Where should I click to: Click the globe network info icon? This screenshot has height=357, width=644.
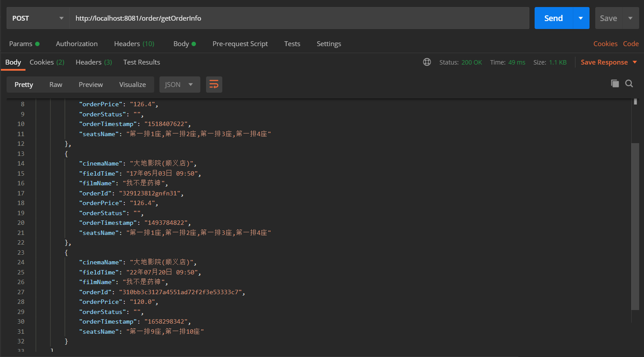point(427,62)
